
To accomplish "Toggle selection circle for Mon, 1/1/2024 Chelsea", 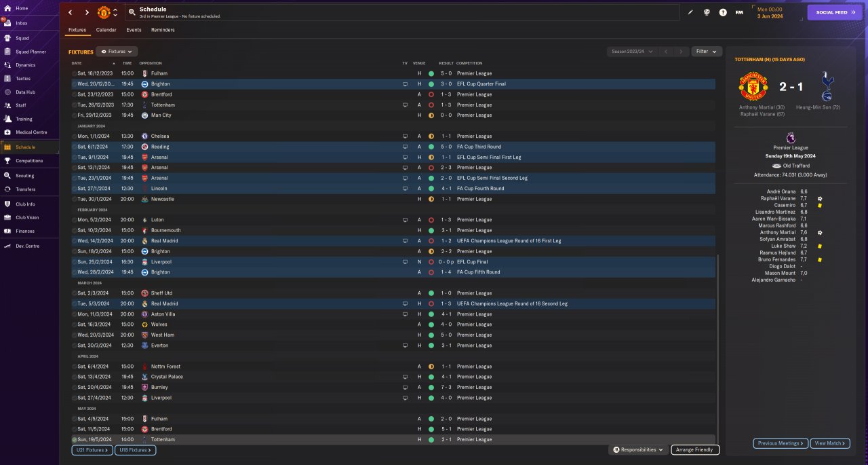I will point(75,136).
